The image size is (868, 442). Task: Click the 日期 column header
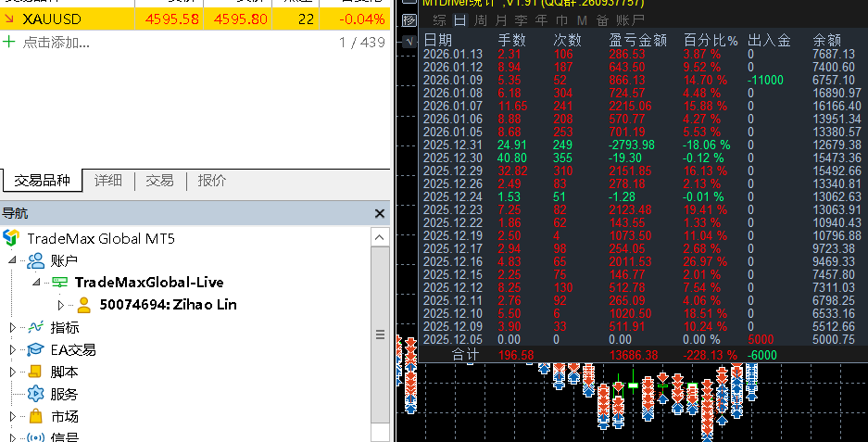pyautogui.click(x=438, y=40)
